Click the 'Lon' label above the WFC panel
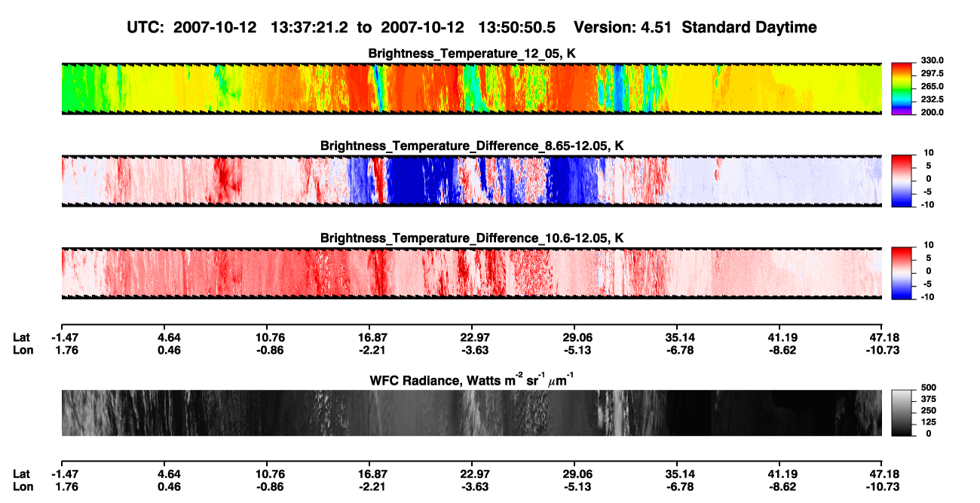This screenshot has height=503, width=980. (23, 350)
